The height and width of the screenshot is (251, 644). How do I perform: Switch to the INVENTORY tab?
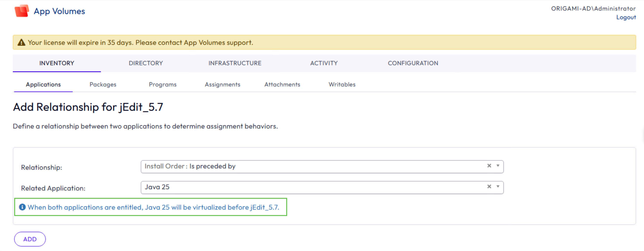click(x=57, y=63)
